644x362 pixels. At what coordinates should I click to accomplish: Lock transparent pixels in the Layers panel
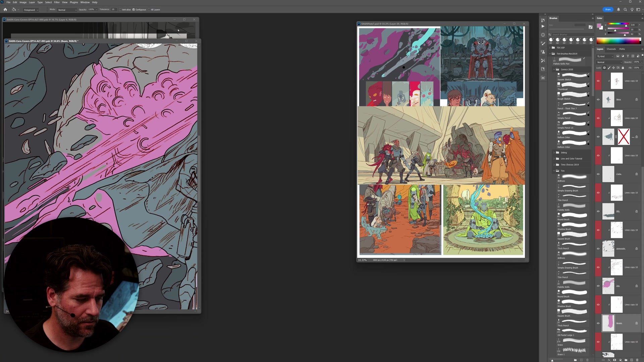[604, 68]
